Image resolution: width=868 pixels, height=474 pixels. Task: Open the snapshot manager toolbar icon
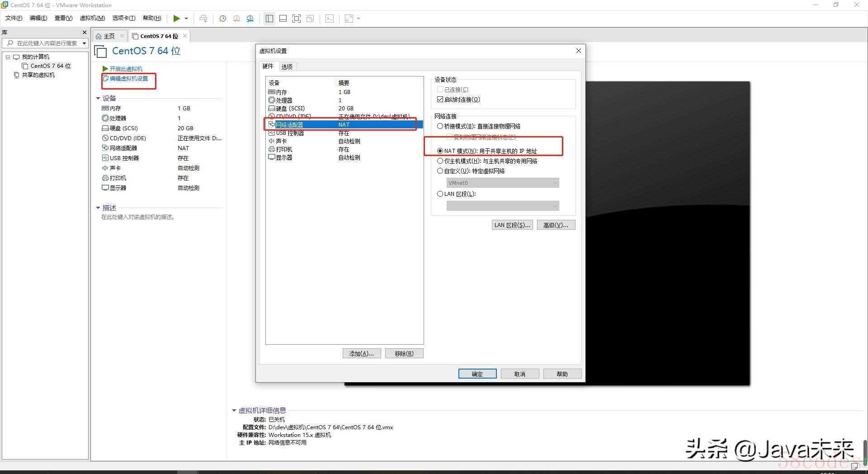(x=250, y=19)
